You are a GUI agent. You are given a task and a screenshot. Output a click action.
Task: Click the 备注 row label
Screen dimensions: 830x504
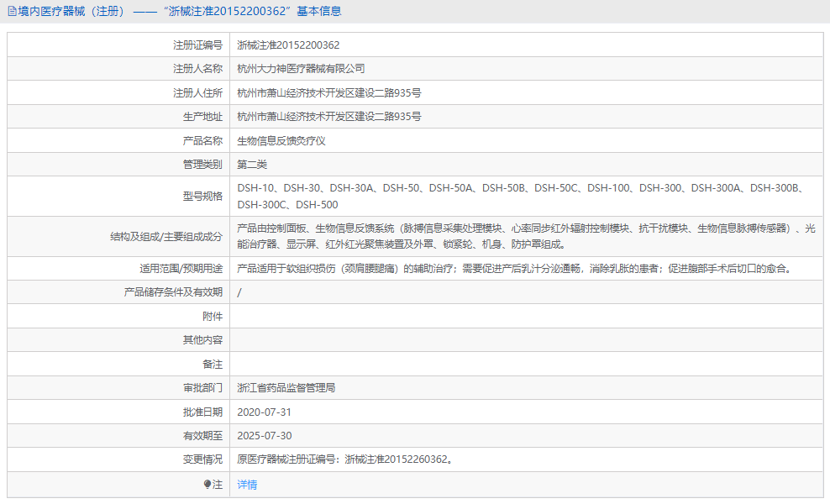(213, 365)
